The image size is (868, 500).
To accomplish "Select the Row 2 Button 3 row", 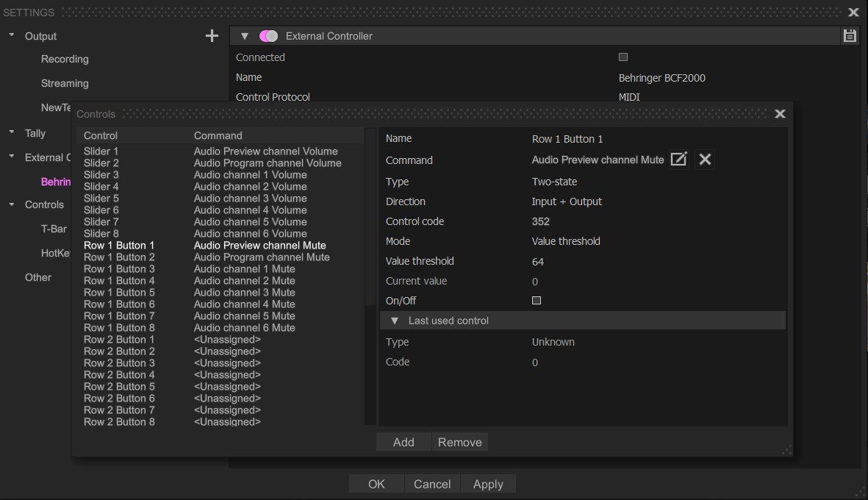I will click(x=220, y=362).
